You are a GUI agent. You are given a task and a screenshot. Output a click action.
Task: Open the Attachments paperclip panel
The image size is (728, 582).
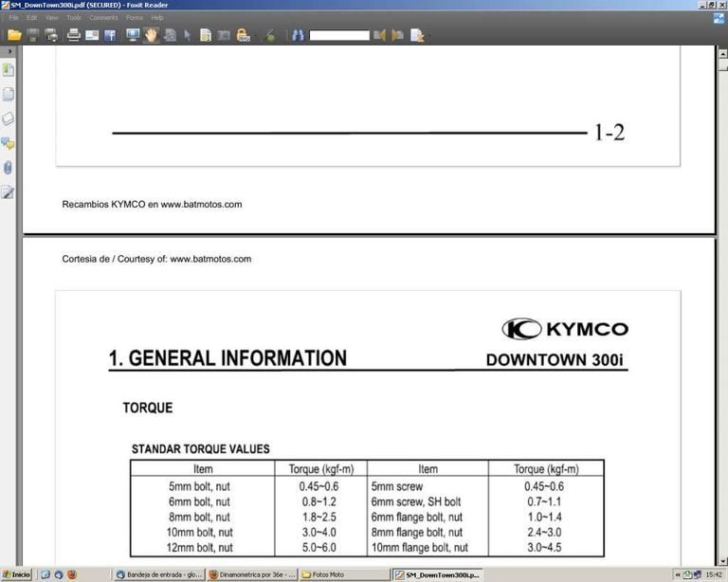pyautogui.click(x=9, y=168)
